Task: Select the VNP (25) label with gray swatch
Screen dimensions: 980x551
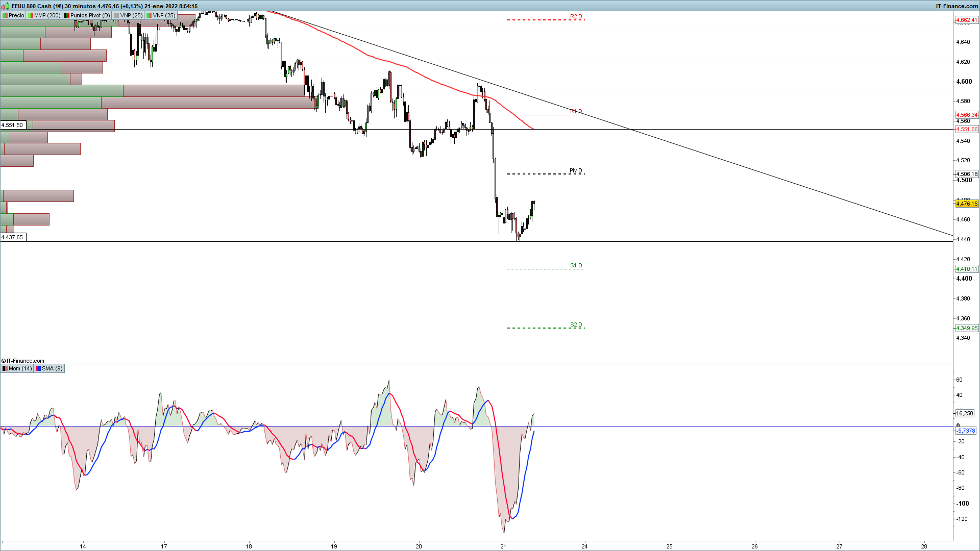Action: tap(129, 15)
